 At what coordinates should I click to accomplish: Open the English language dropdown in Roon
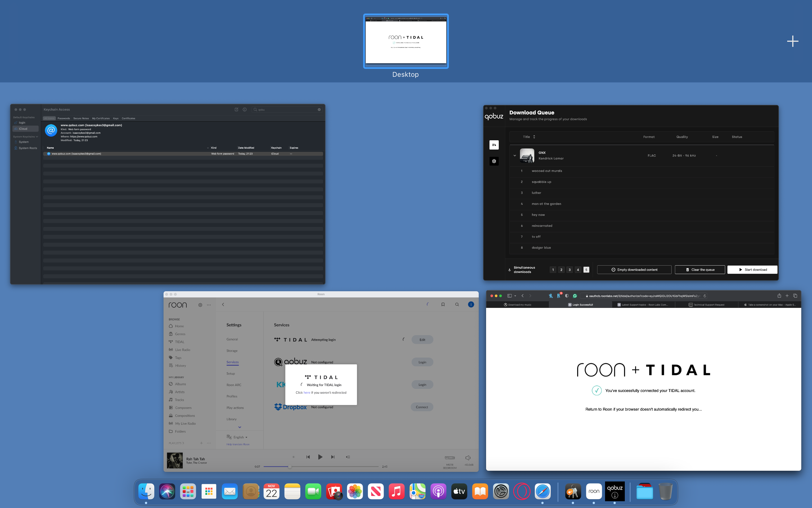[x=237, y=437]
